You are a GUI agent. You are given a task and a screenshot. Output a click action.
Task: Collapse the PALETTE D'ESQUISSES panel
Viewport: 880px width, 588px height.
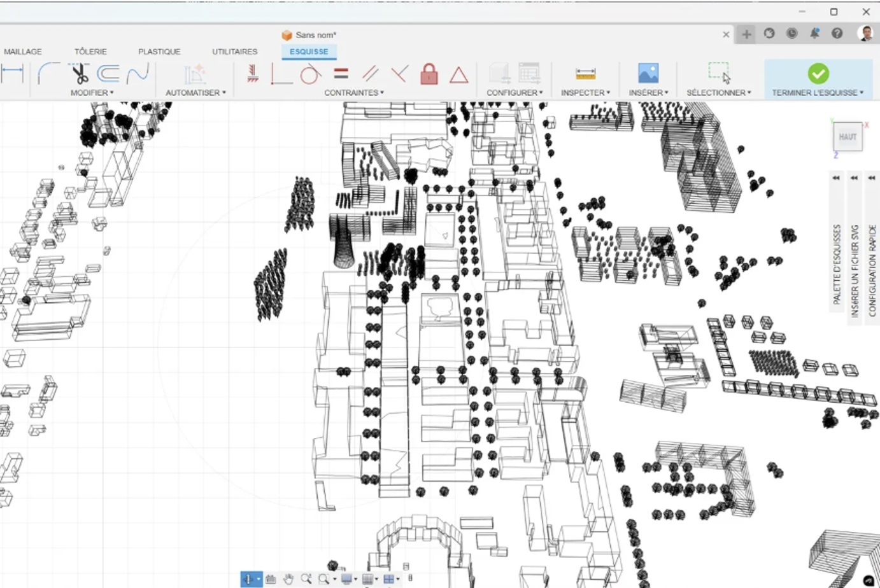click(x=835, y=178)
